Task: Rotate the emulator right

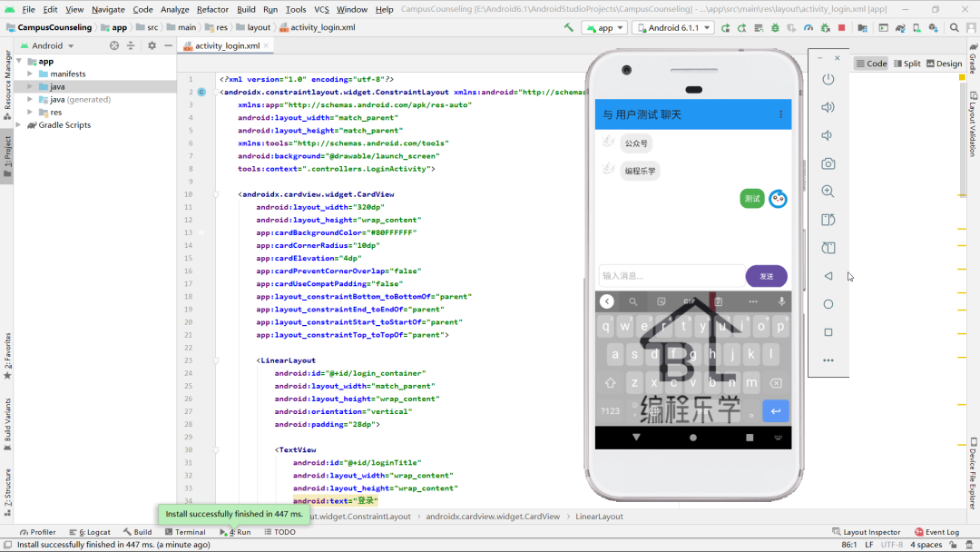Action: [828, 248]
